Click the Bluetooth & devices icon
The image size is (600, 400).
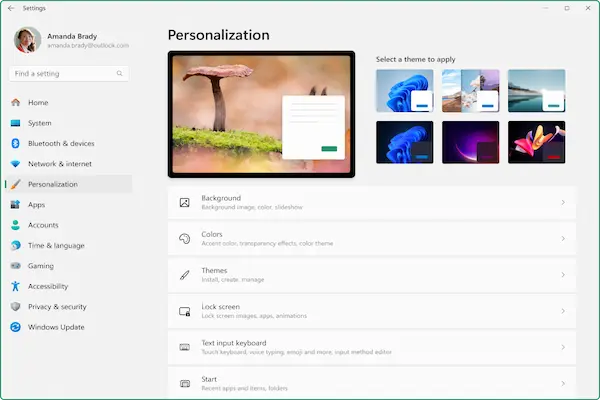coord(15,143)
